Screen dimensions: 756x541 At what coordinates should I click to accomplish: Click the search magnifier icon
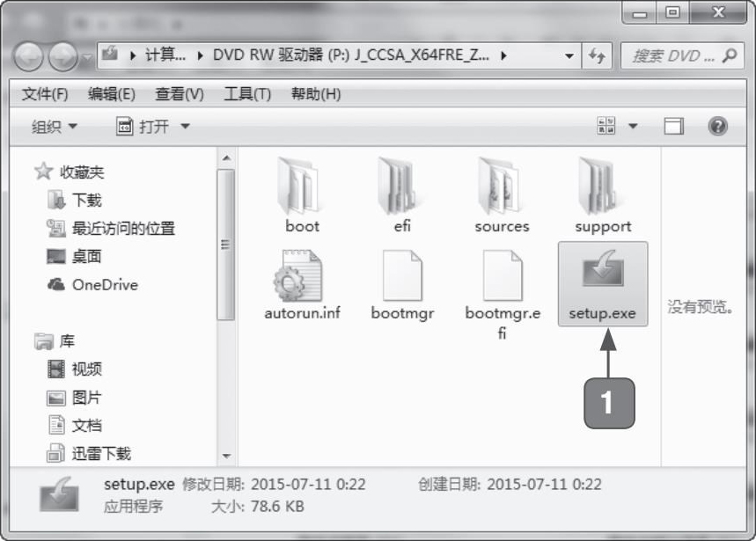coord(730,56)
